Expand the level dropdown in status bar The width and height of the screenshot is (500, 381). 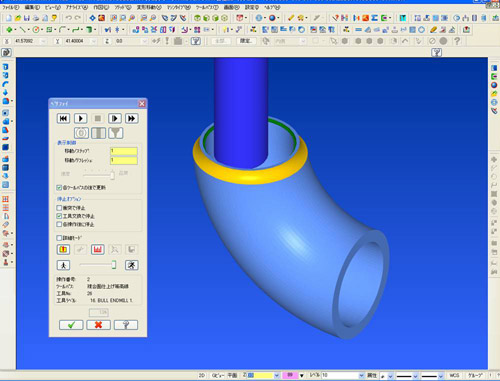point(361,375)
